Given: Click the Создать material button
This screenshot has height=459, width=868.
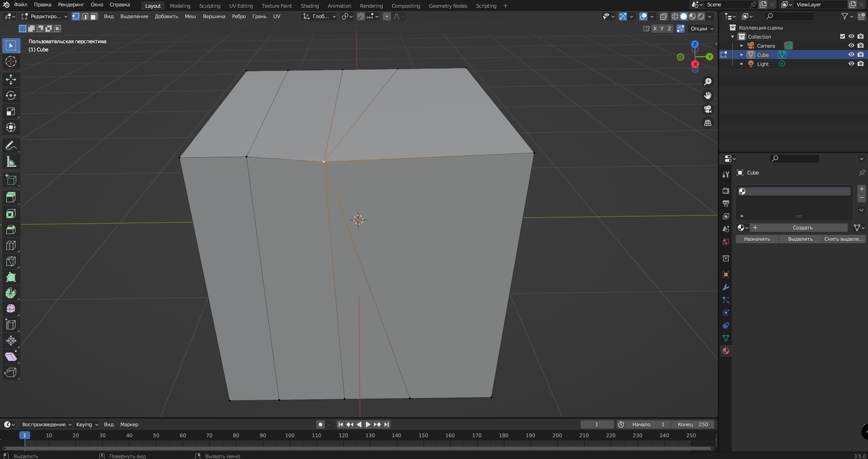Looking at the screenshot, I should click(802, 228).
